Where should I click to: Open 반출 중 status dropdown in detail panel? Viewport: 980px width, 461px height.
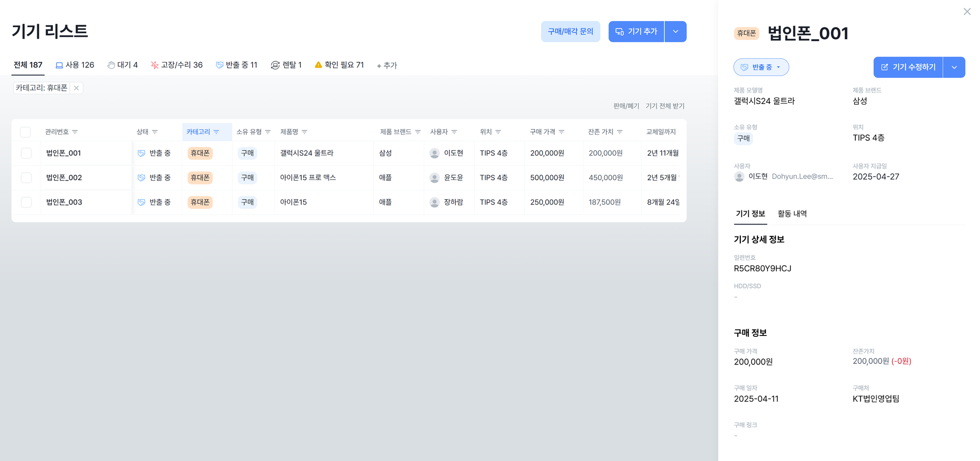(761, 67)
